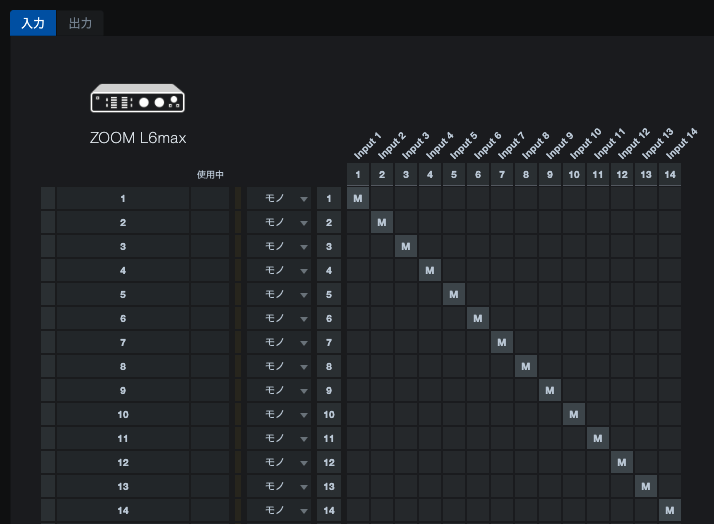714x524 pixels.
Task: Click the left checkbox of channel 12
Action: pos(48,462)
